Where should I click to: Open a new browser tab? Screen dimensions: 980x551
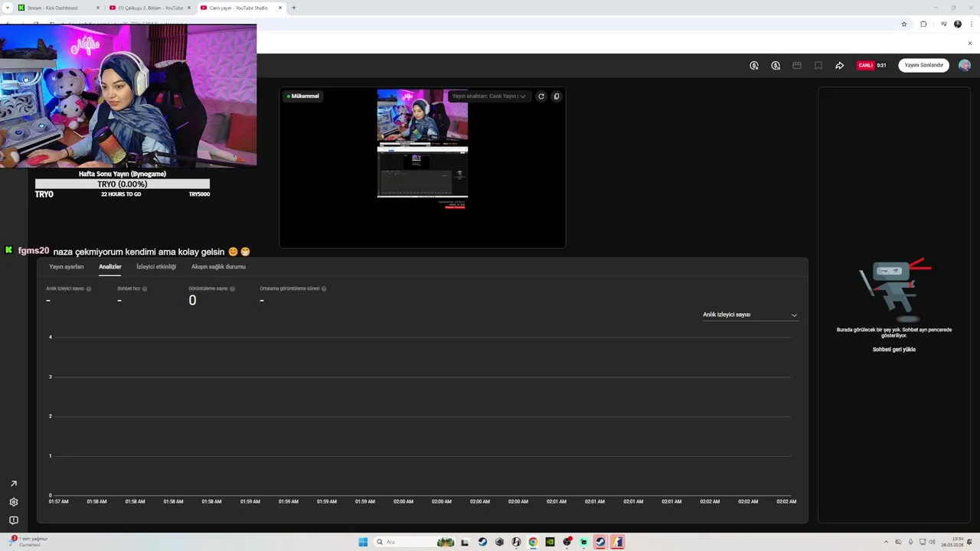294,8
